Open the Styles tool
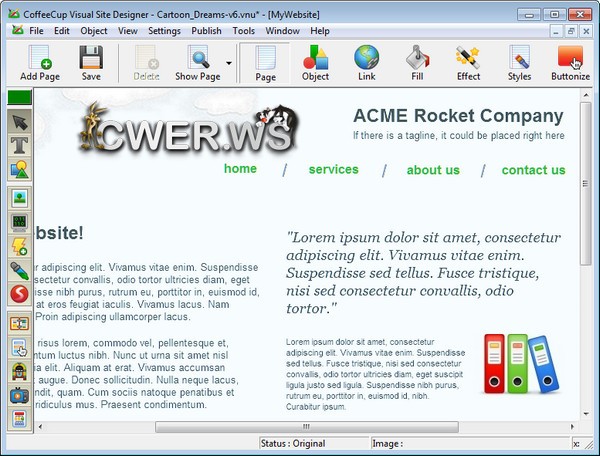This screenshot has width=600, height=456. click(x=519, y=64)
